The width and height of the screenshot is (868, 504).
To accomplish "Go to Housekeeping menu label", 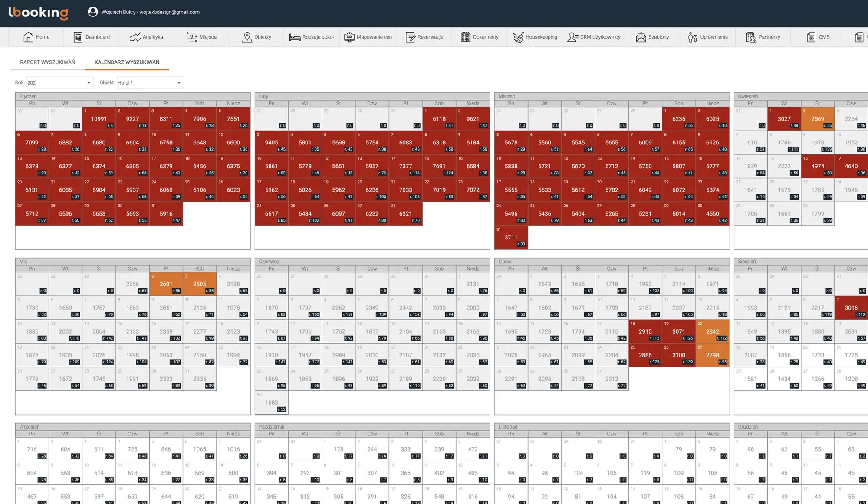I will pyautogui.click(x=541, y=37).
